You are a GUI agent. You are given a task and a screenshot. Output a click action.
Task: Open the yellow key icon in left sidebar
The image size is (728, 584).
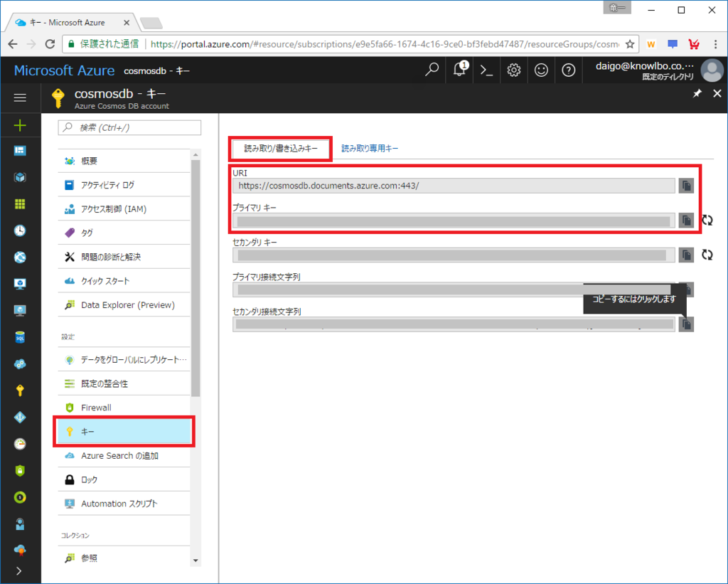20,391
